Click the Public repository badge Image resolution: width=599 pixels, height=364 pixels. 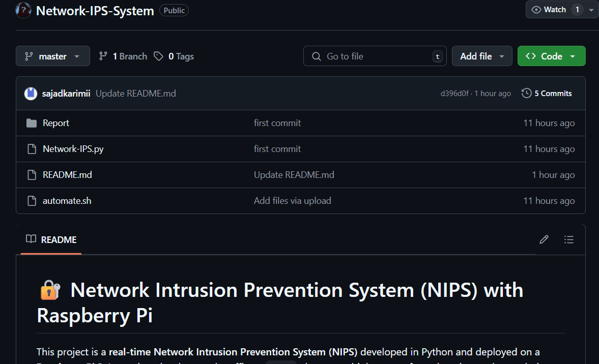point(174,10)
